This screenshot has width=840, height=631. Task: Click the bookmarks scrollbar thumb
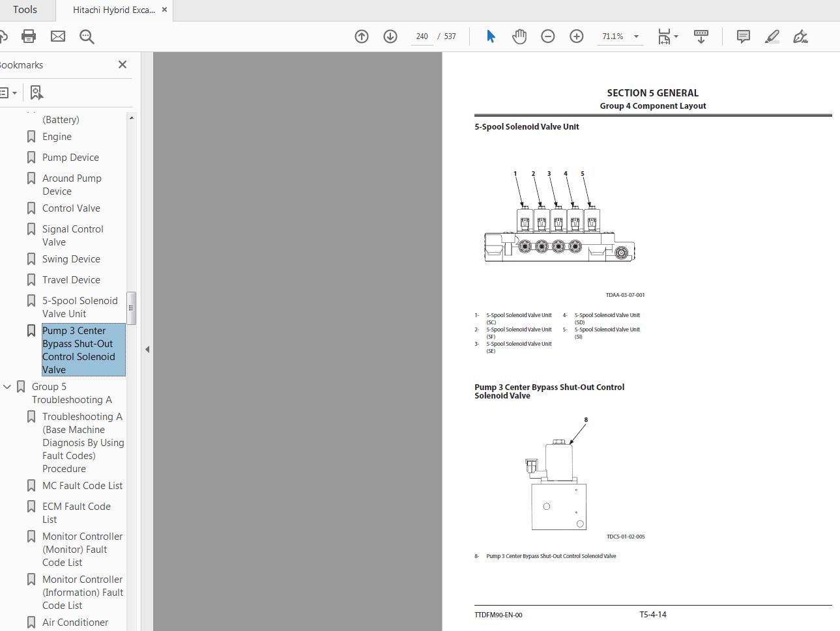click(x=131, y=308)
